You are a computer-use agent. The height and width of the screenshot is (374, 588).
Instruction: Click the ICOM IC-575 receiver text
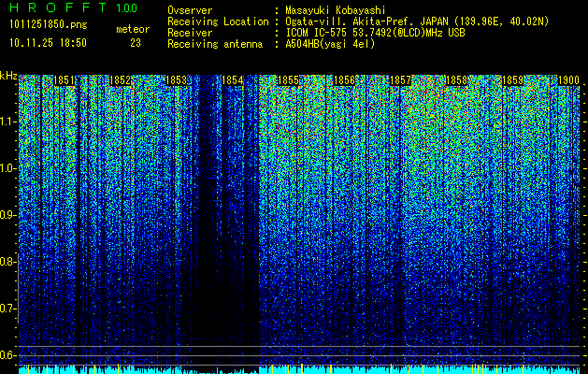coord(375,33)
